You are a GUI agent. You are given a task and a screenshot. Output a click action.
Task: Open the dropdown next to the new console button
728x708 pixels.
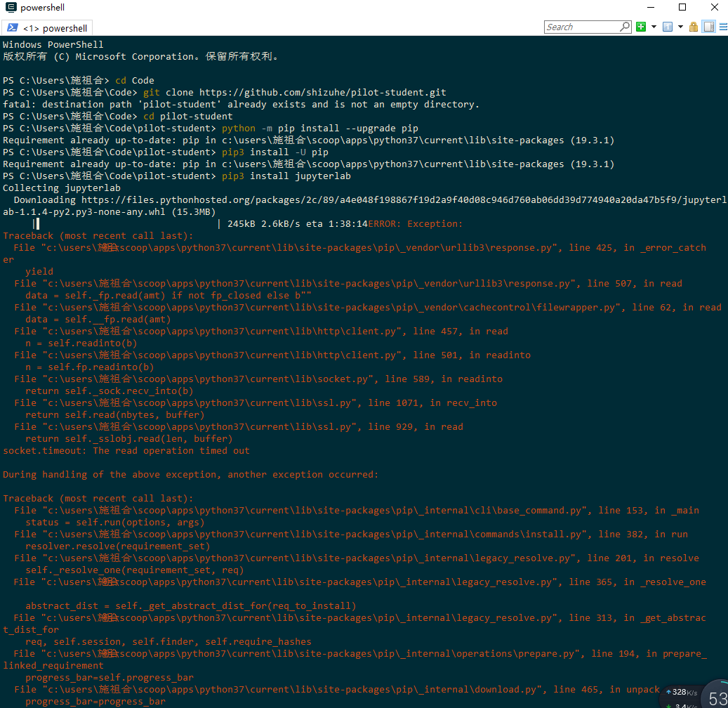654,27
